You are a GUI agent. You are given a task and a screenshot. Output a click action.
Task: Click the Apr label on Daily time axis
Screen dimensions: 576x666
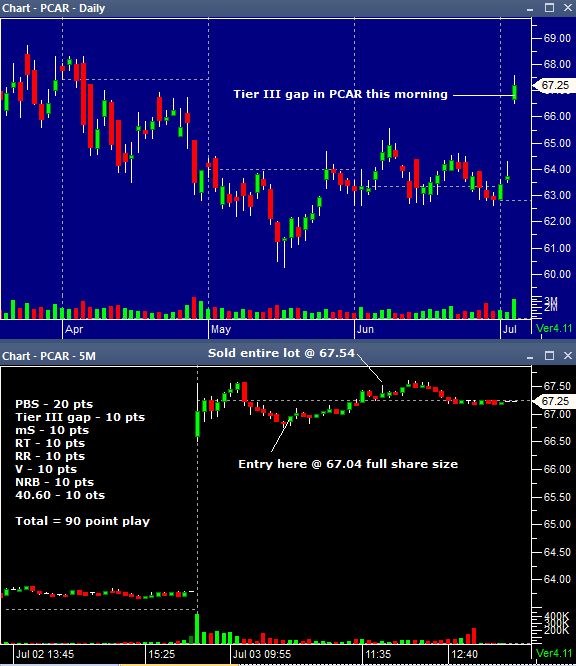[x=74, y=329]
